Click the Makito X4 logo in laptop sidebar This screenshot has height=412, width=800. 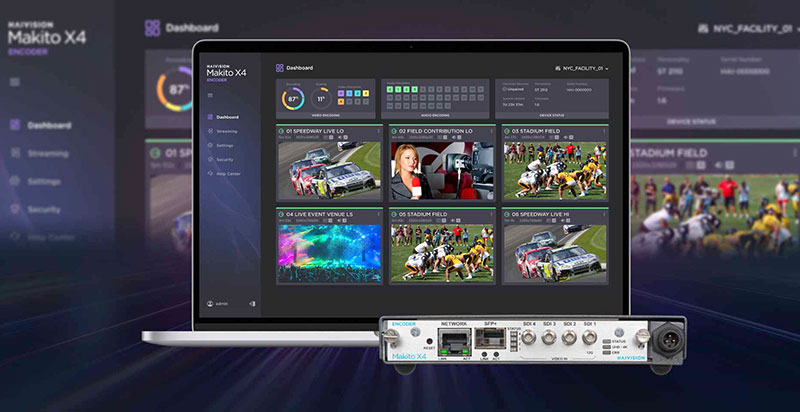227,73
